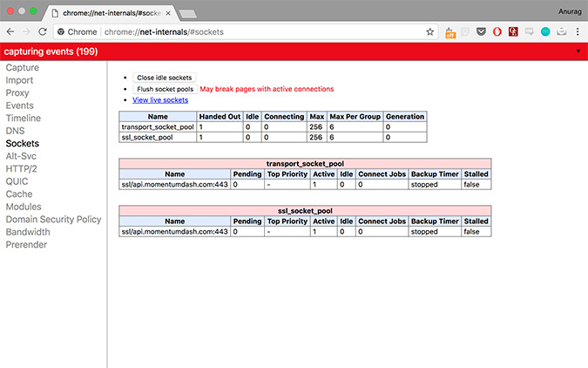Open the Chrome three-dot menu

578,31
